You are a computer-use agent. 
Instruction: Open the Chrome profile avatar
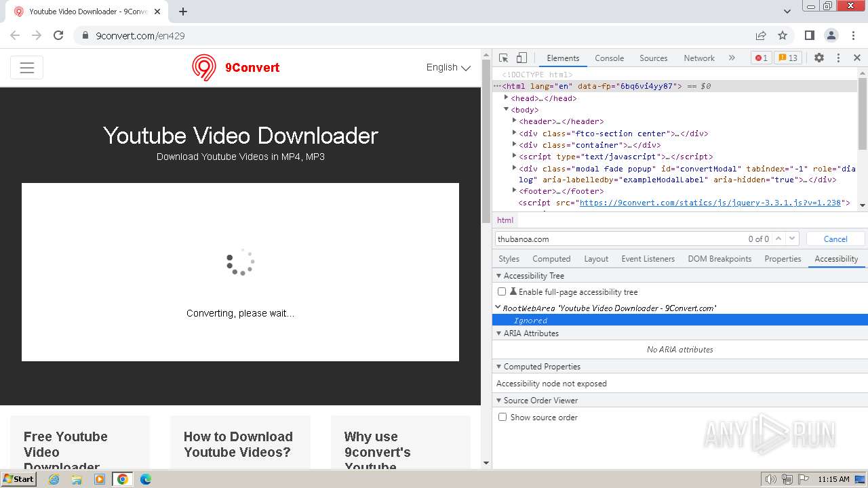[x=831, y=35]
